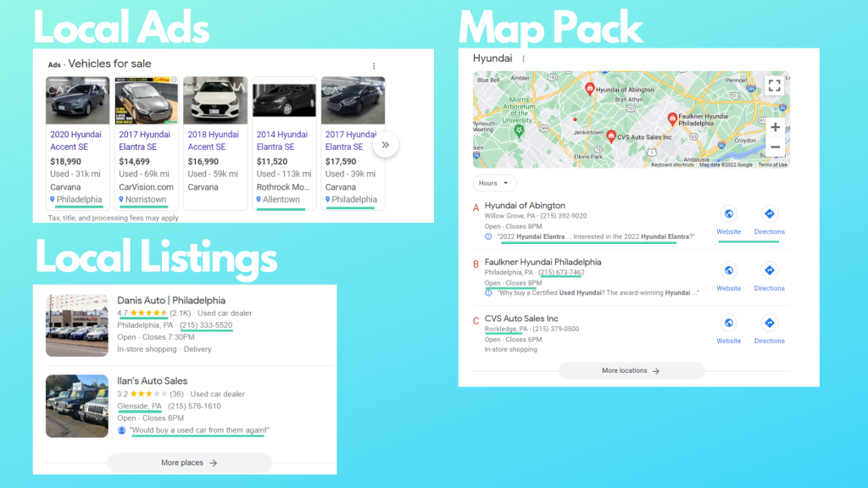Screen dimensions: 868x488
Task: Click the info icon beside the Certified Used Hyundai snippet
Action: point(488,293)
